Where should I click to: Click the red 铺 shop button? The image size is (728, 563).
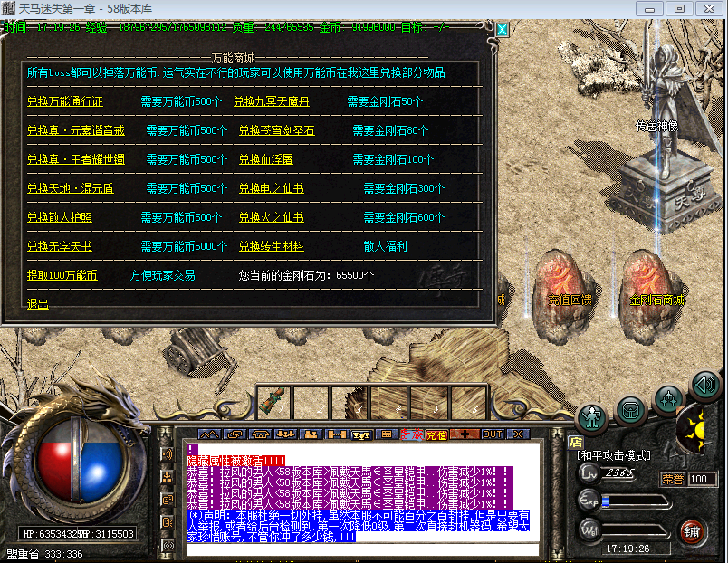click(692, 532)
